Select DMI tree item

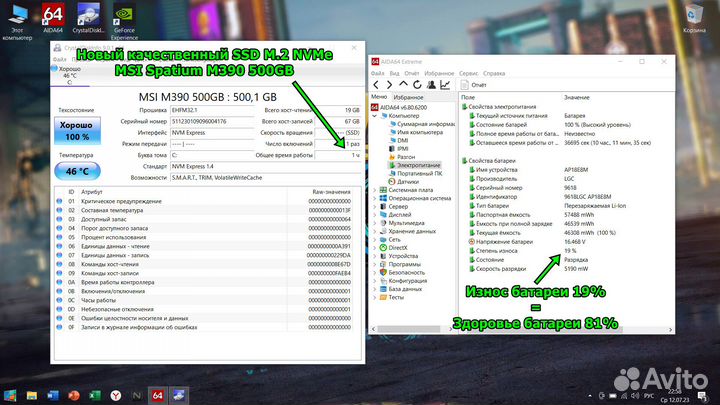[399, 141]
